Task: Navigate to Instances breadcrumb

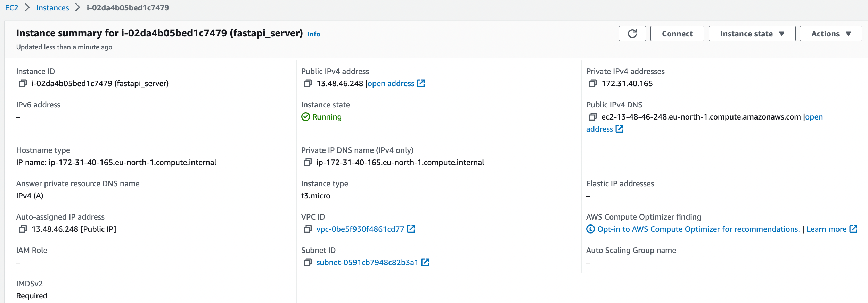Action: 52,8
